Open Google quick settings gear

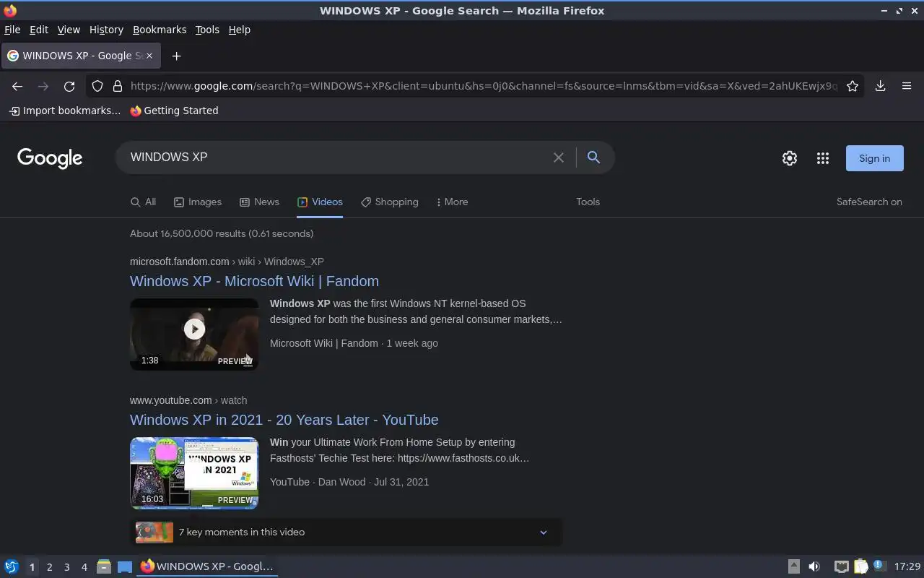pyautogui.click(x=790, y=158)
